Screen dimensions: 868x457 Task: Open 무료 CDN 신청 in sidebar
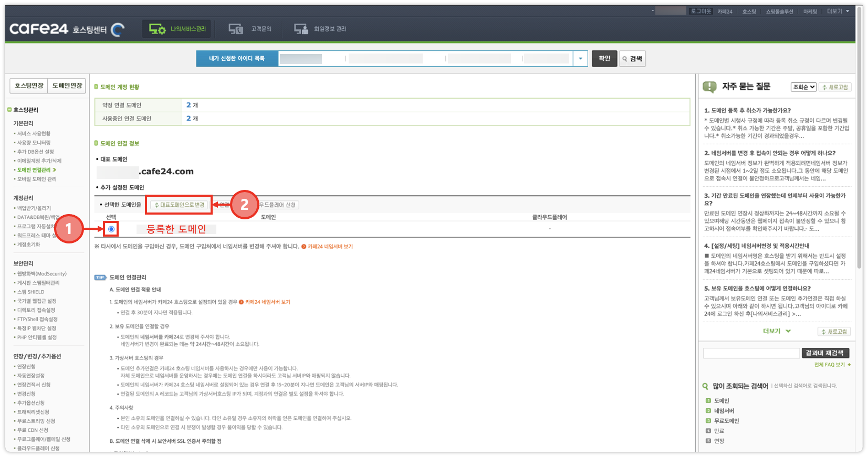coord(32,430)
